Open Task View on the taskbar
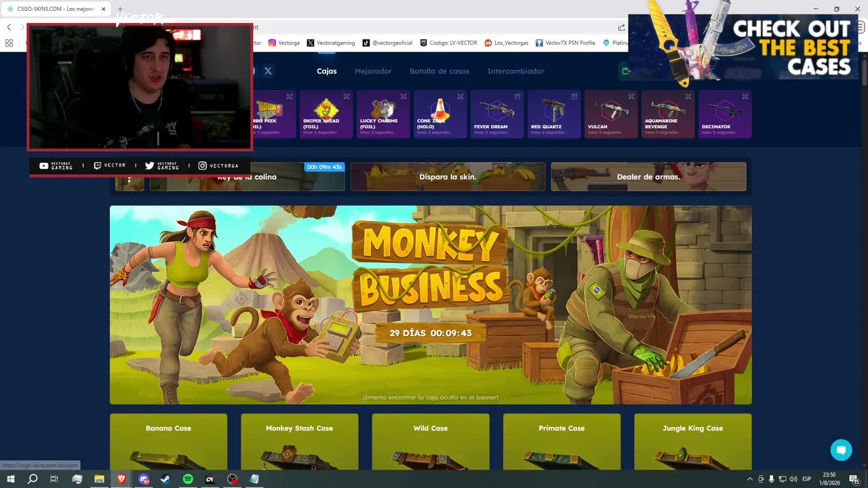This screenshot has height=488, width=868. (54, 479)
